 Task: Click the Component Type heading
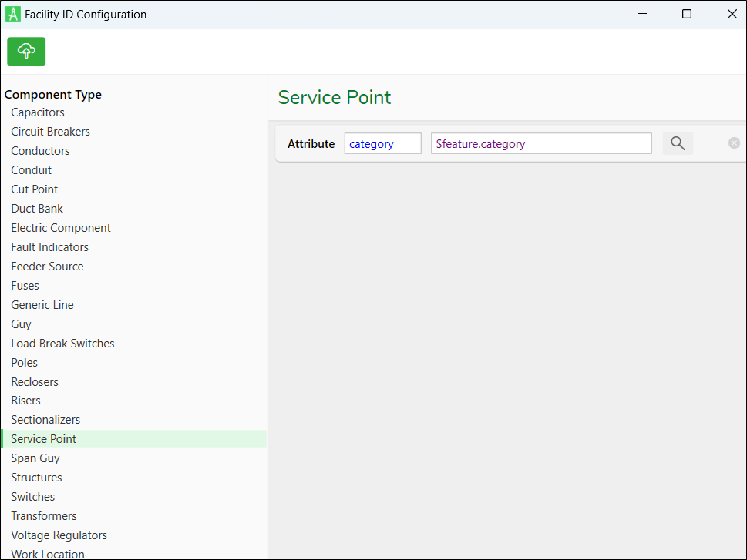pyautogui.click(x=53, y=94)
